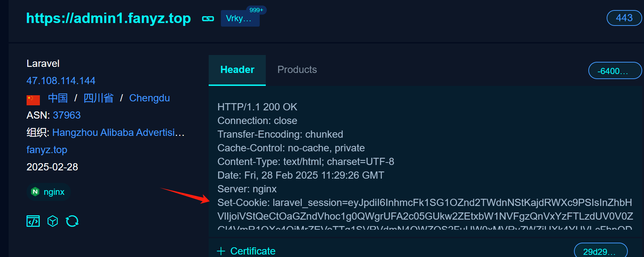
Task: Switch to the Products tab
Action: (297, 70)
